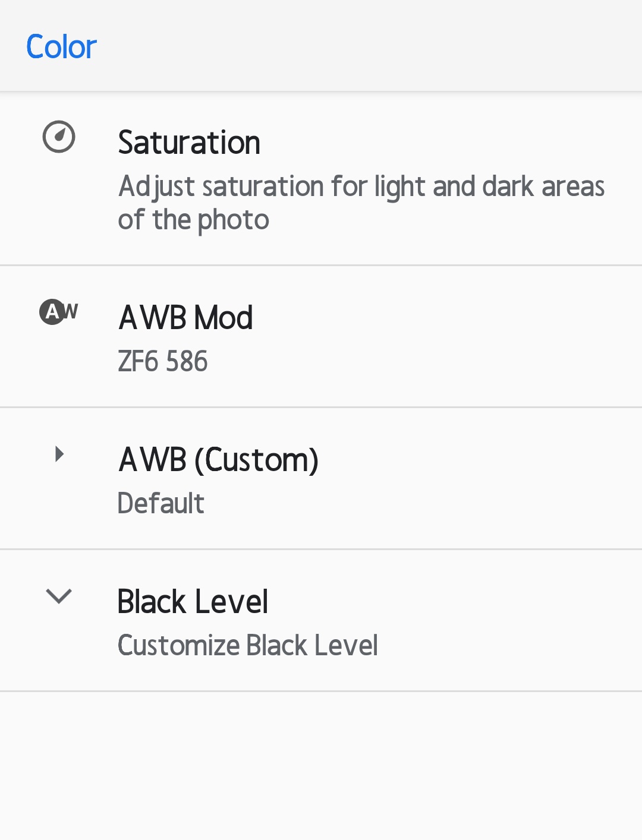Select the AWB (Custom) title
This screenshot has width=642, height=840.
218,460
